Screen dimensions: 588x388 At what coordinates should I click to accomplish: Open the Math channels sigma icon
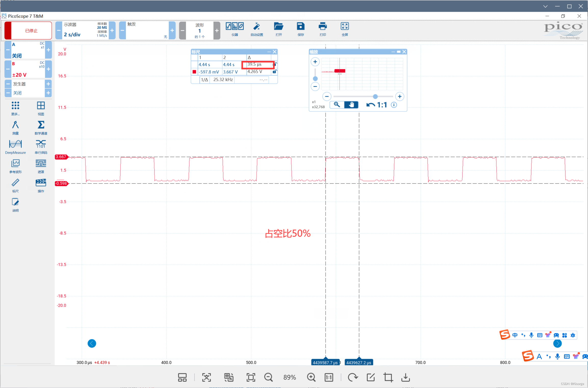pyautogui.click(x=41, y=128)
